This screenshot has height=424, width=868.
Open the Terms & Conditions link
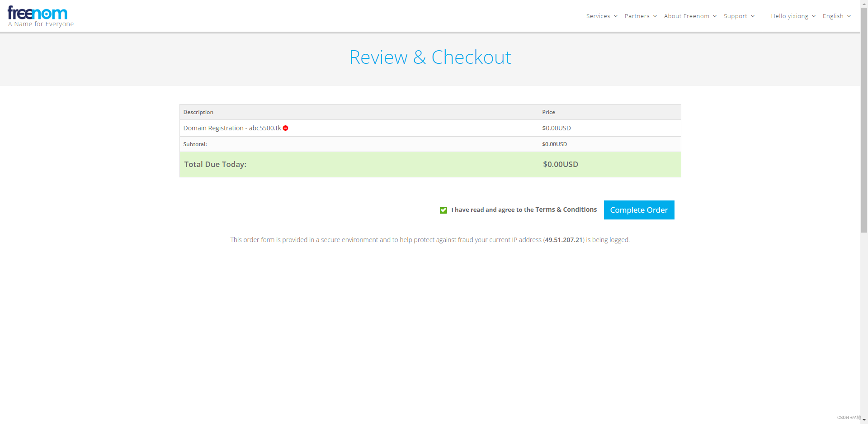point(566,210)
